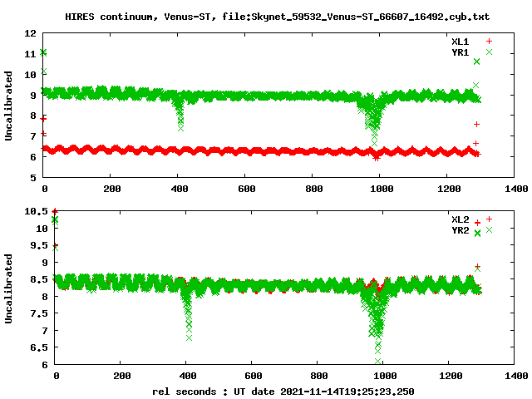Select the XL2 legend label
Viewport: 532px width, 399px height.
[460, 219]
